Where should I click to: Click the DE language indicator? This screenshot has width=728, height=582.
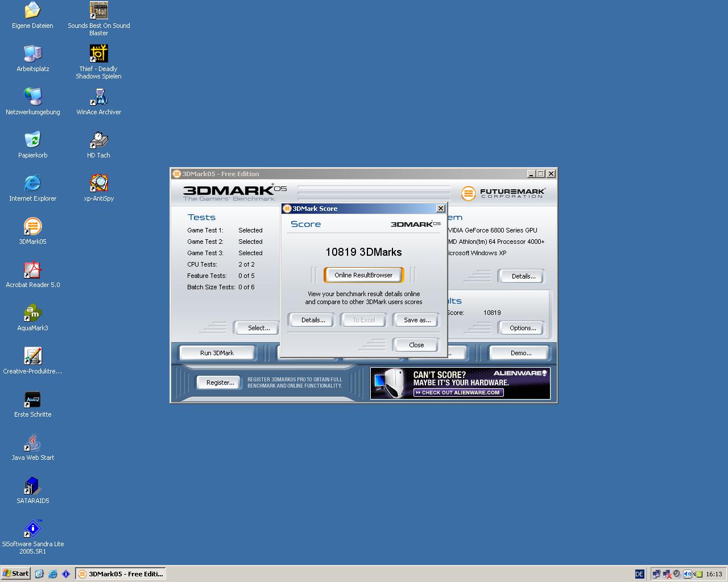(x=639, y=574)
